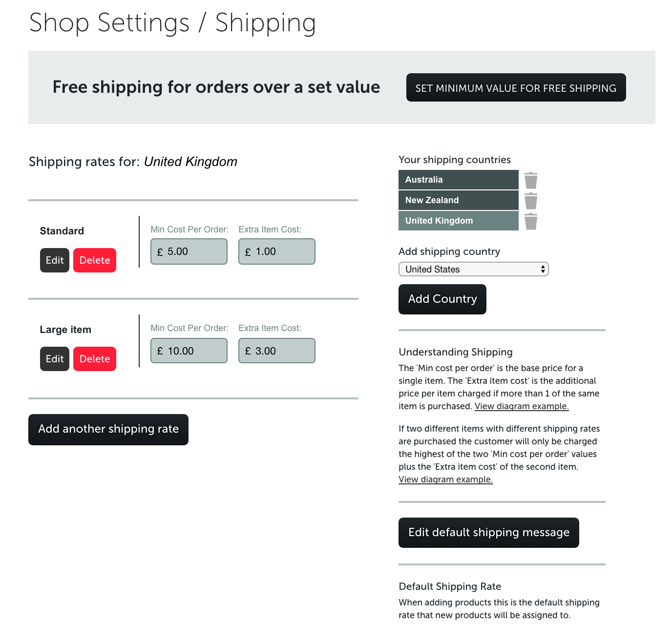Screen dimensions: 672x625
Task: Focus Standard Min Cost Per Order field
Action: coord(189,251)
